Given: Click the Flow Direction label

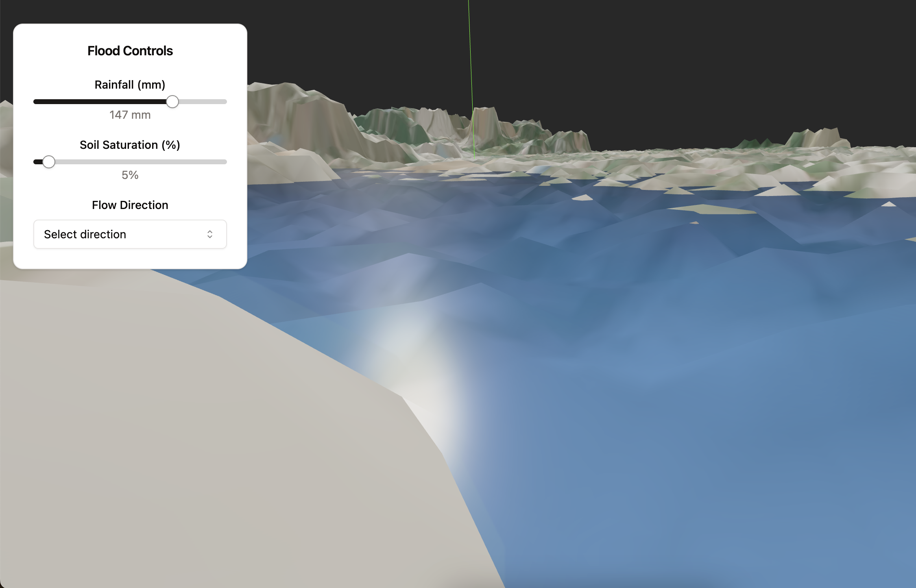Looking at the screenshot, I should point(130,205).
